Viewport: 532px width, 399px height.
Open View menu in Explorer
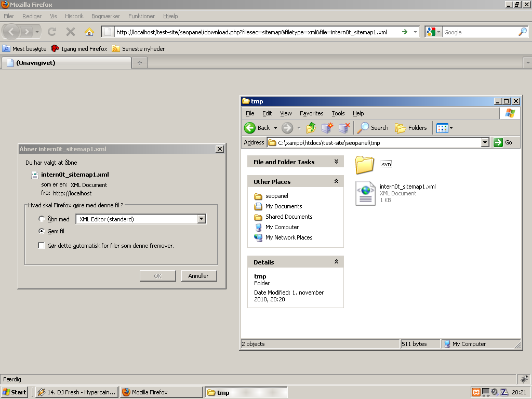click(x=286, y=113)
